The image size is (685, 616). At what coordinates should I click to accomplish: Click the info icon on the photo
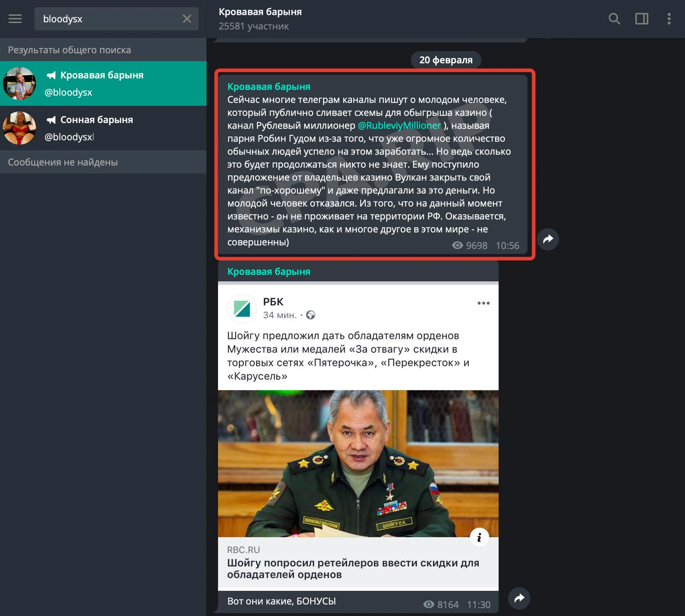[479, 538]
